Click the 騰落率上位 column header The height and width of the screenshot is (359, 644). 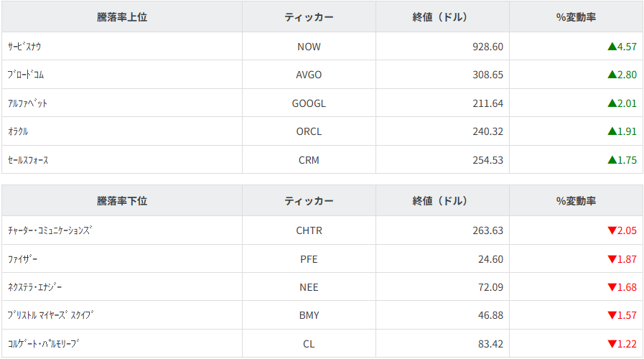[x=122, y=17]
